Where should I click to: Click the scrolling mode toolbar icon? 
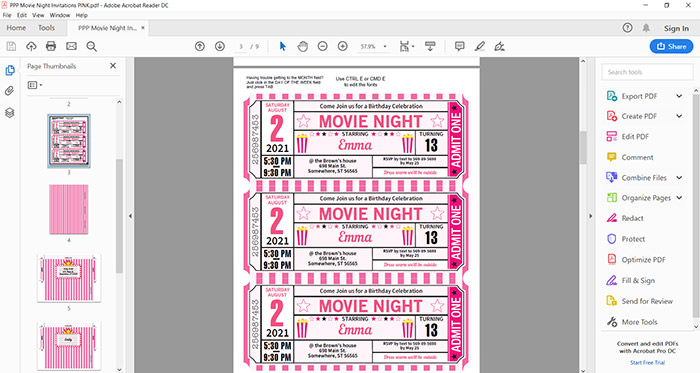tap(430, 46)
